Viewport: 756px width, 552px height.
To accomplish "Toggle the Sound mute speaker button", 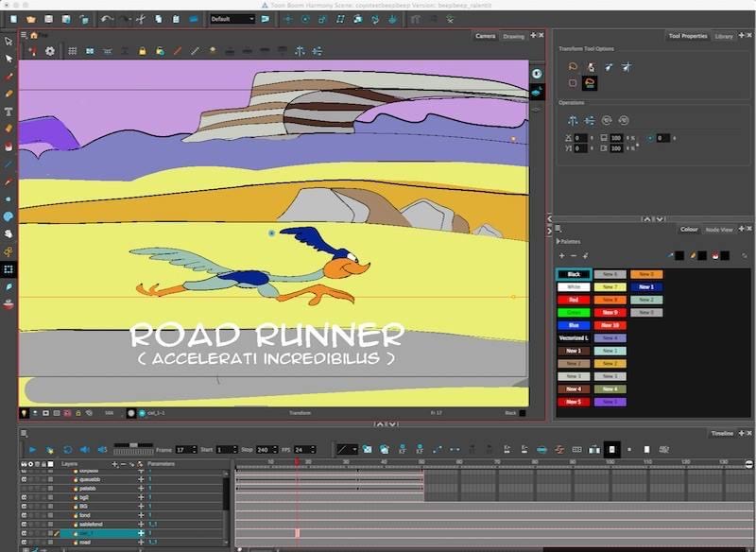I will coord(85,449).
